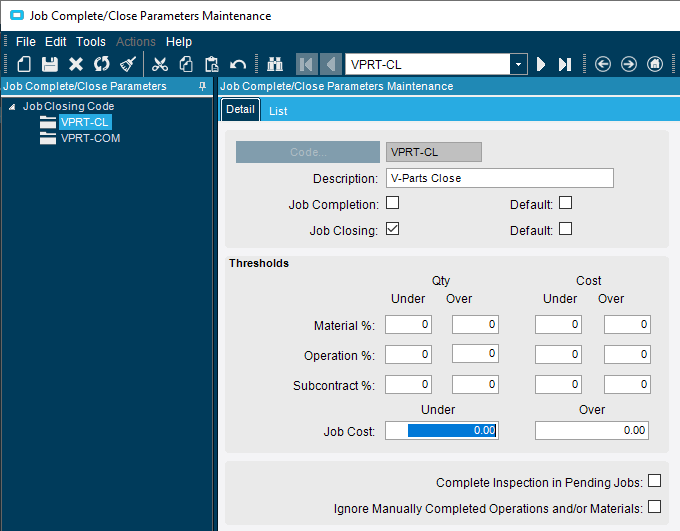Open the Tools menu
The height and width of the screenshot is (531, 680).
pyautogui.click(x=91, y=42)
